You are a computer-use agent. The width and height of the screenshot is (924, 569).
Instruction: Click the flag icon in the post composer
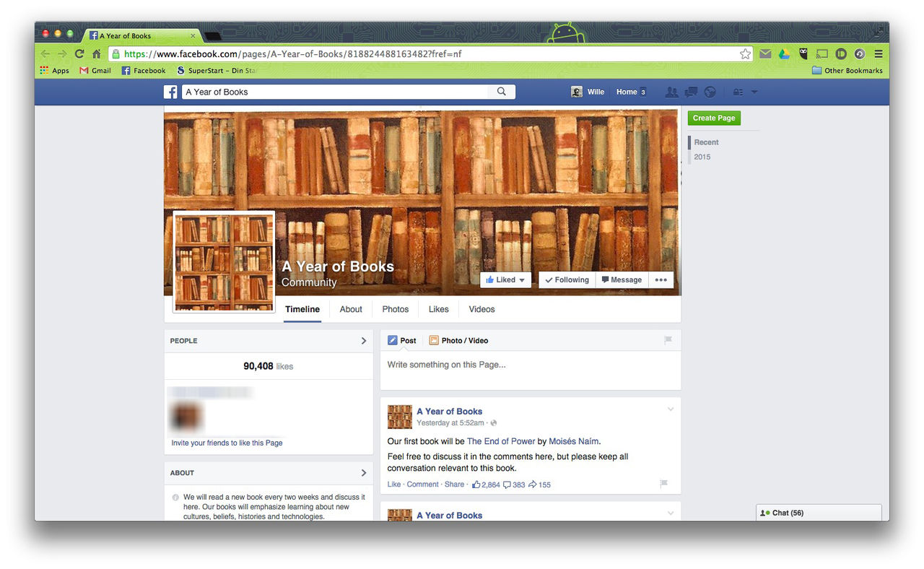pos(668,340)
